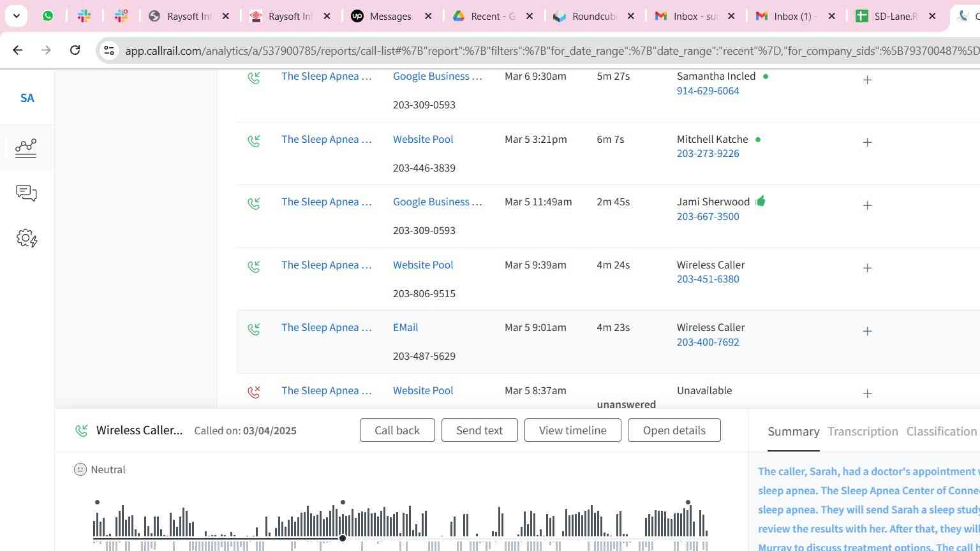Click answered call icon for Mar 5 3:21pm row
Screen dimensions: 980x551
(254, 140)
